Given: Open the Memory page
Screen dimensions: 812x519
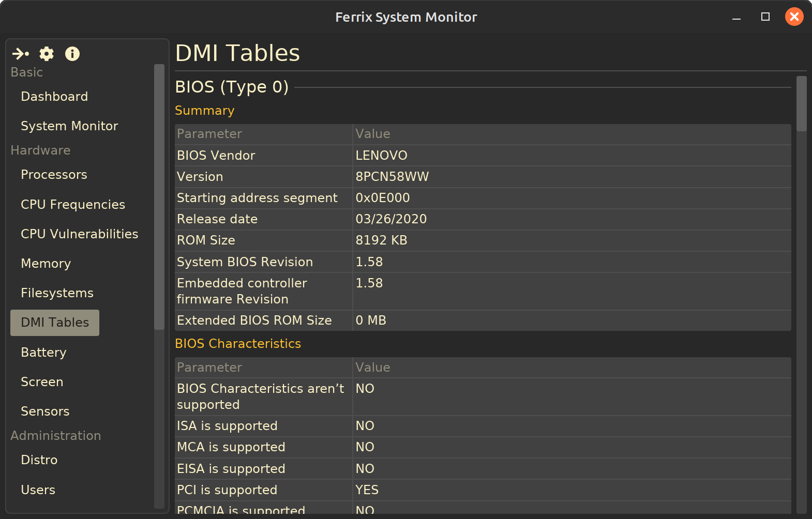Looking at the screenshot, I should (46, 264).
